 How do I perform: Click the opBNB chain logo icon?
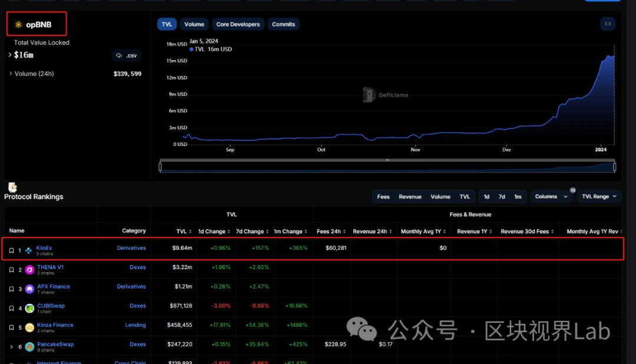[18, 25]
